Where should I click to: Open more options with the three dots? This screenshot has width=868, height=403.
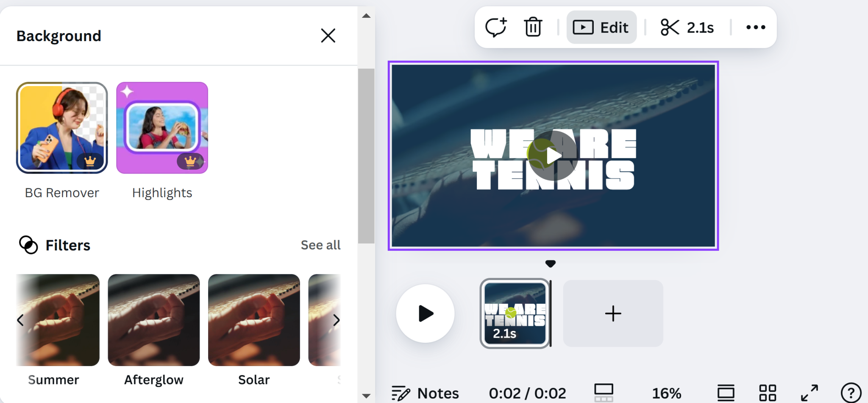tap(756, 27)
